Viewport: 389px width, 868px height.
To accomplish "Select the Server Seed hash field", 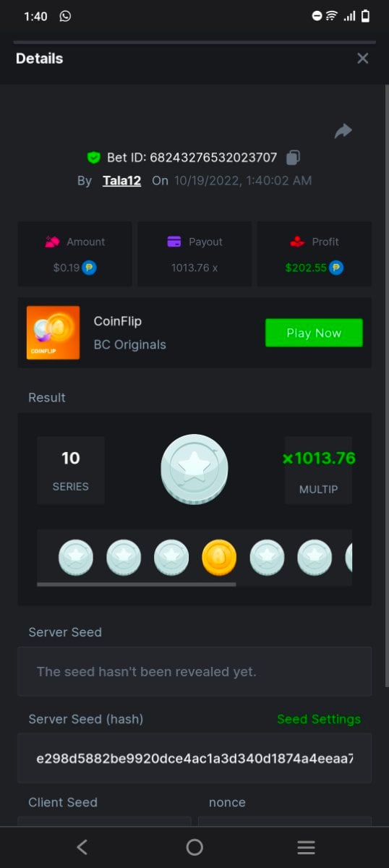I will click(x=194, y=758).
